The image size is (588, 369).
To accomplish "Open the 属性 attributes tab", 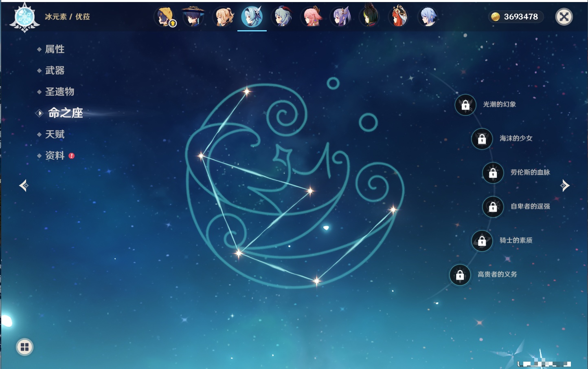I will (x=55, y=49).
